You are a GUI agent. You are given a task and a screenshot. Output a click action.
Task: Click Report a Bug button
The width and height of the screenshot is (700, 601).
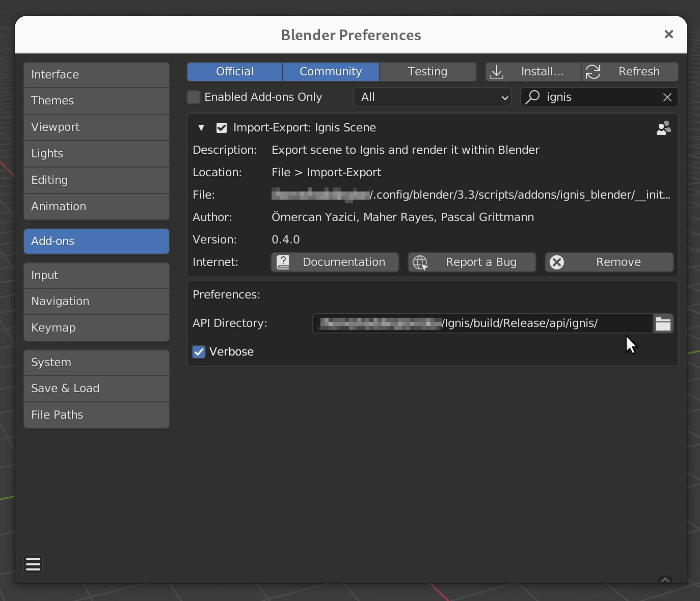(472, 262)
